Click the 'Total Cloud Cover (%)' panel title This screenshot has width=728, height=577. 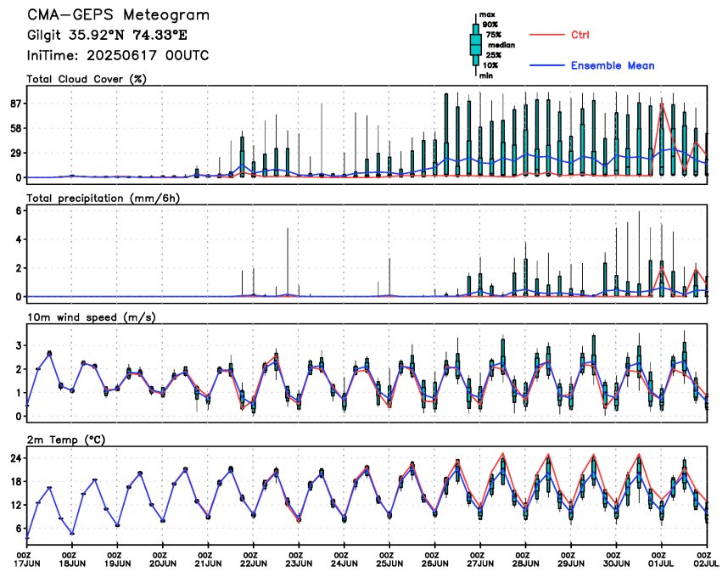(87, 79)
